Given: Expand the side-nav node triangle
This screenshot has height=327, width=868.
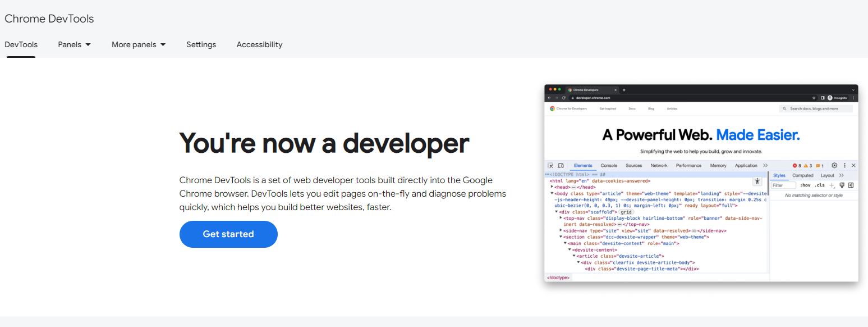Looking at the screenshot, I should (561, 230).
